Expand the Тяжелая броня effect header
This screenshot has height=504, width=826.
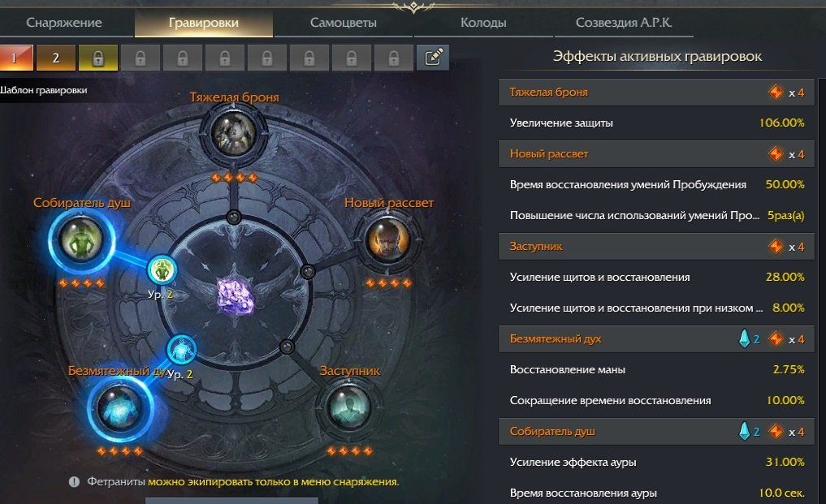pos(656,93)
